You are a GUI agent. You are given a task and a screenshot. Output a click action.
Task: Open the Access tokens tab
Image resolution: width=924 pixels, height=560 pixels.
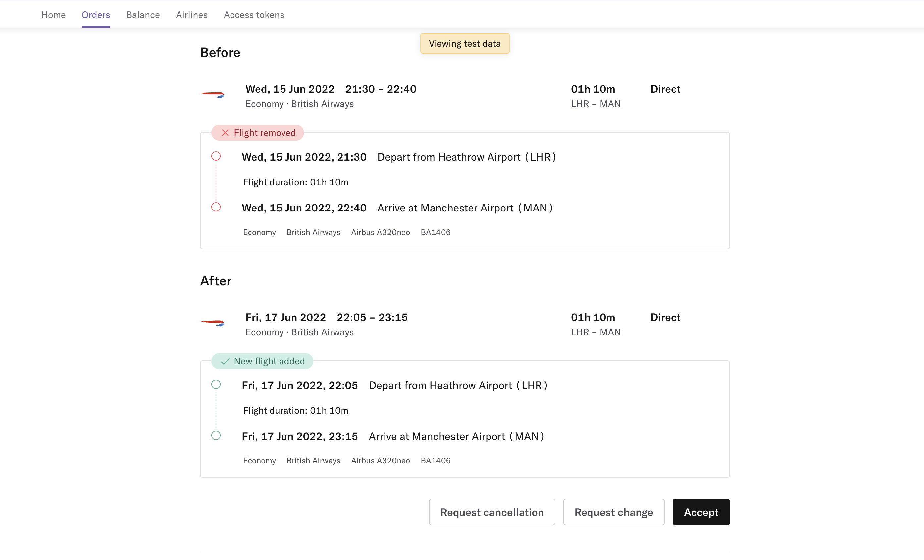254,15
